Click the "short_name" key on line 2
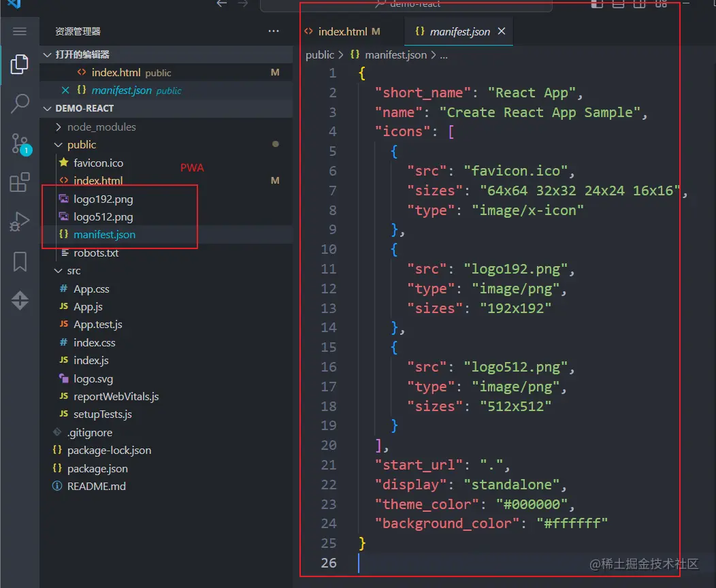The width and height of the screenshot is (716, 588). coord(423,93)
